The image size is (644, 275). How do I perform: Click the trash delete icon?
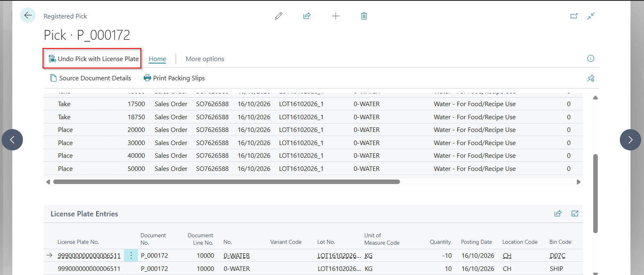click(x=364, y=16)
